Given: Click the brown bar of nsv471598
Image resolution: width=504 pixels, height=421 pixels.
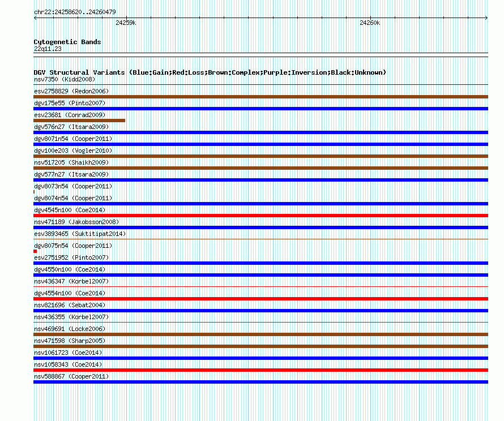Looking at the screenshot, I should [x=260, y=346].
